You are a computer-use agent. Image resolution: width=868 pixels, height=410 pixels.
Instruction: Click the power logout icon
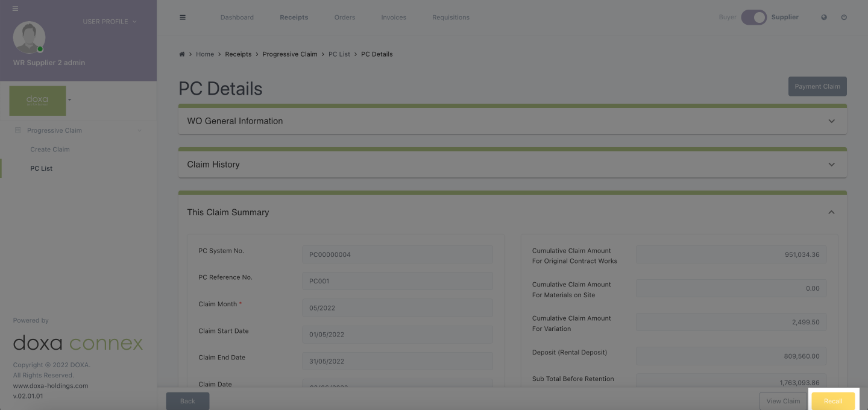pyautogui.click(x=844, y=17)
